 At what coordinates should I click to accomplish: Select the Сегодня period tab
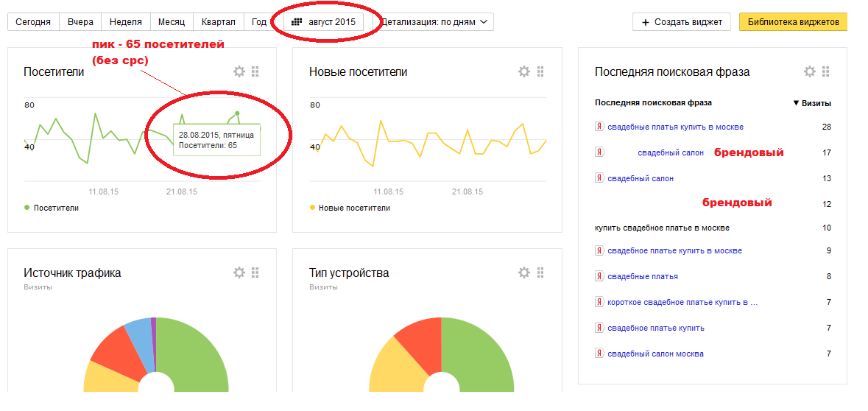click(33, 22)
